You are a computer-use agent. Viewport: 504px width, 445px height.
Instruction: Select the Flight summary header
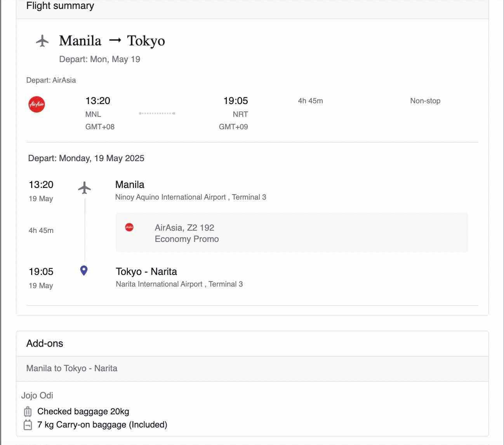click(x=60, y=6)
